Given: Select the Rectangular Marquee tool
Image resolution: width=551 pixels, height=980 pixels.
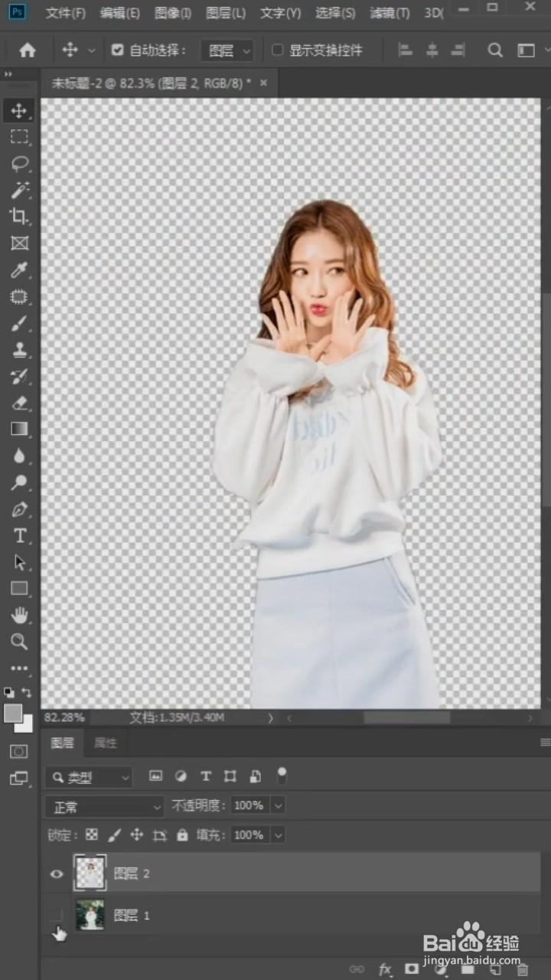Looking at the screenshot, I should point(19,137).
